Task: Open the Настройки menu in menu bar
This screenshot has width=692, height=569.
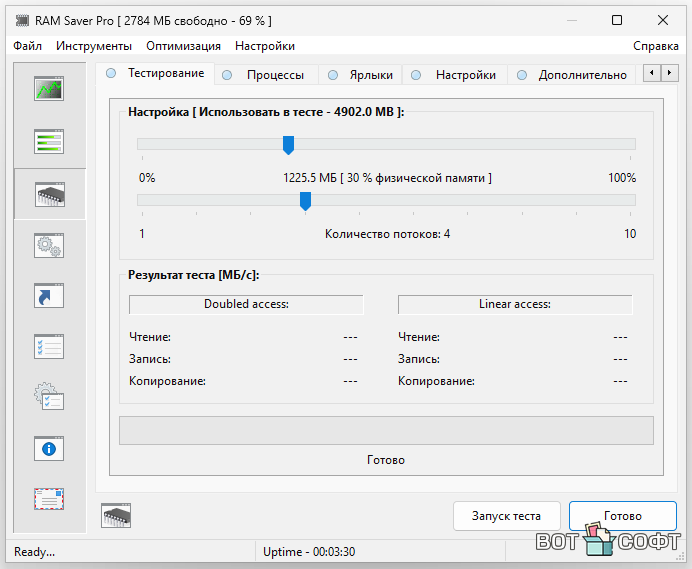Action: [x=265, y=46]
